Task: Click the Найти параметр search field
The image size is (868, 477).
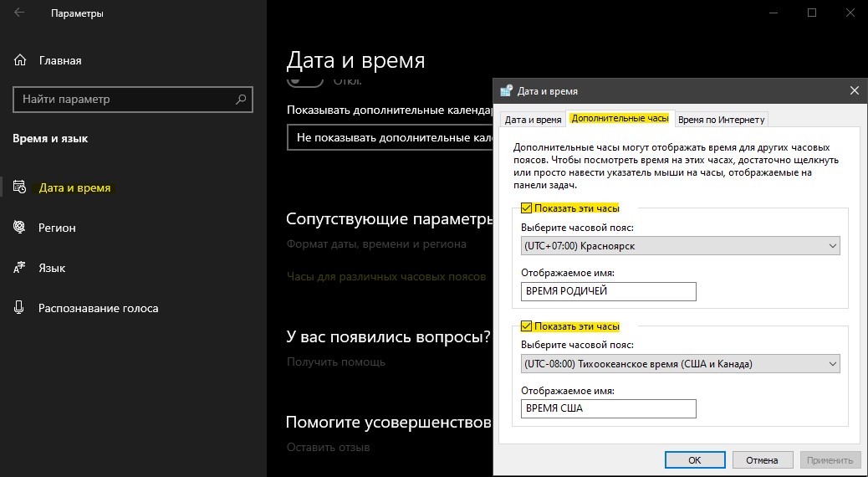Action: [x=133, y=100]
